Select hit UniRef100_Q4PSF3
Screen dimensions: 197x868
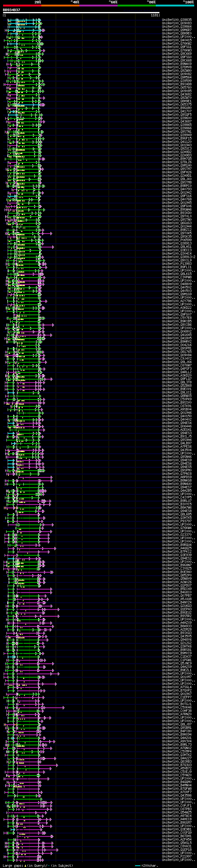pos(177,369)
